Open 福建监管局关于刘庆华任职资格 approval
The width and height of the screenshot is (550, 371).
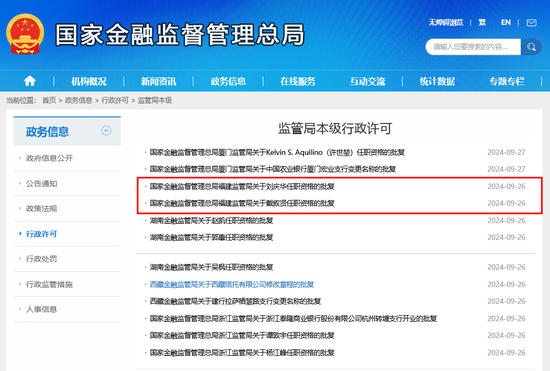[x=242, y=187]
